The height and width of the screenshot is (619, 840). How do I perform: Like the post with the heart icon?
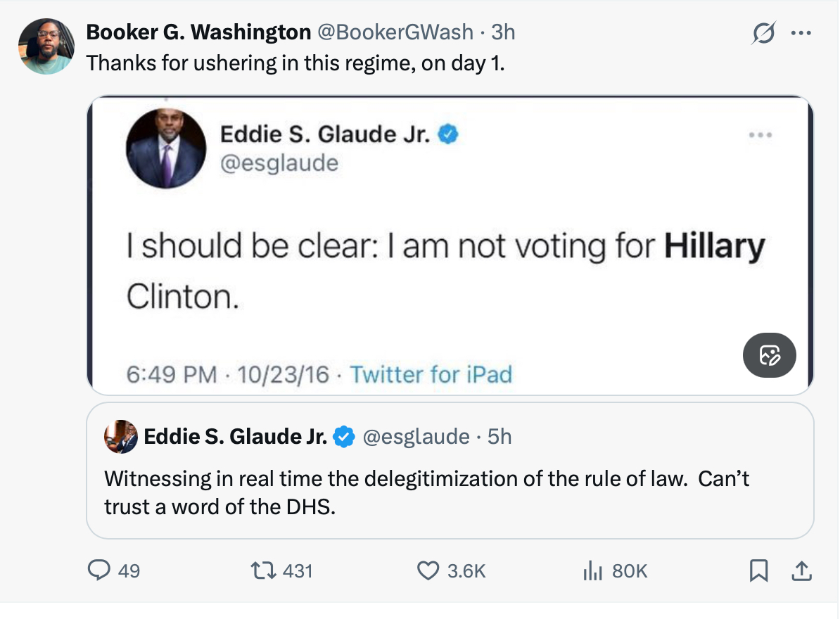[428, 570]
